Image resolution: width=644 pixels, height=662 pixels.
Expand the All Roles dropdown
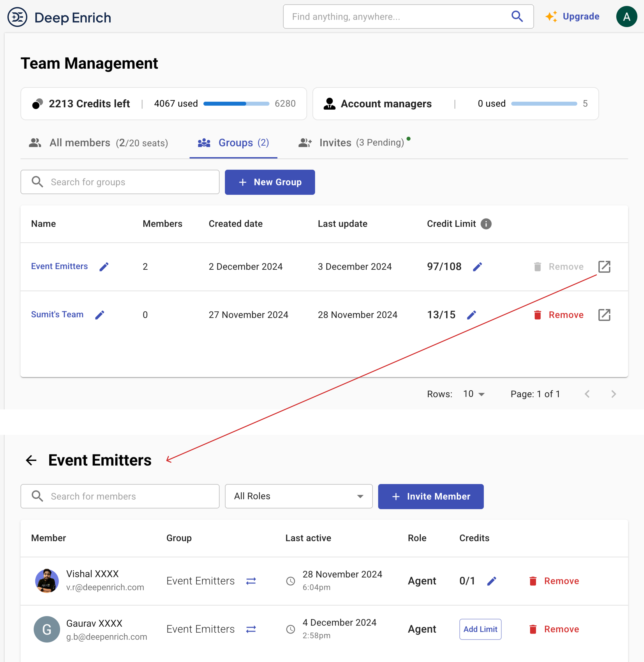point(299,496)
